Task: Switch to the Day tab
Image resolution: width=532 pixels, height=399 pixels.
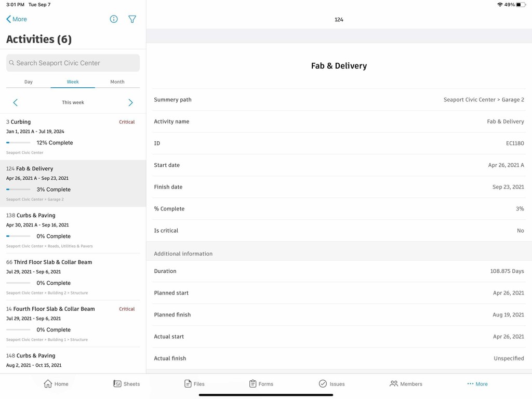Action: pos(29,82)
